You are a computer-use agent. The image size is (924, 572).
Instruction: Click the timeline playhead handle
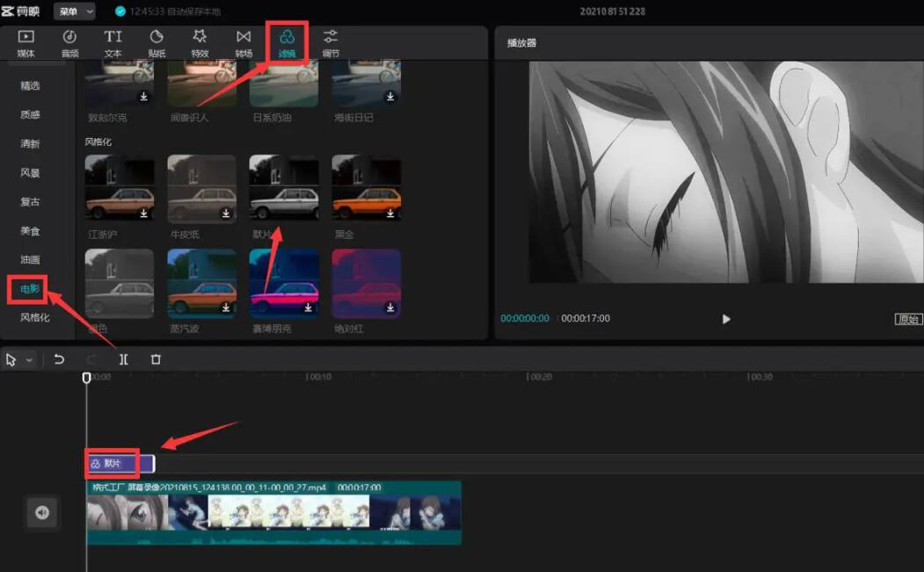tap(87, 378)
